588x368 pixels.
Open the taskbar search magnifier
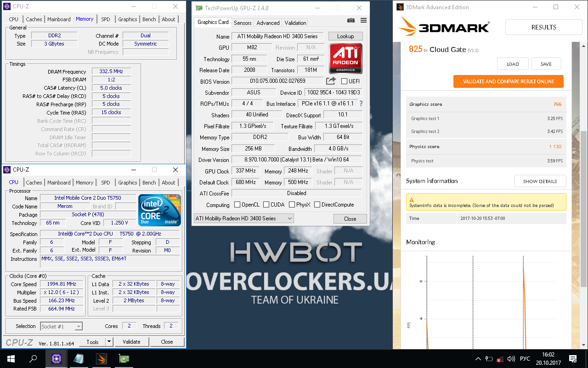pyautogui.click(x=33, y=359)
